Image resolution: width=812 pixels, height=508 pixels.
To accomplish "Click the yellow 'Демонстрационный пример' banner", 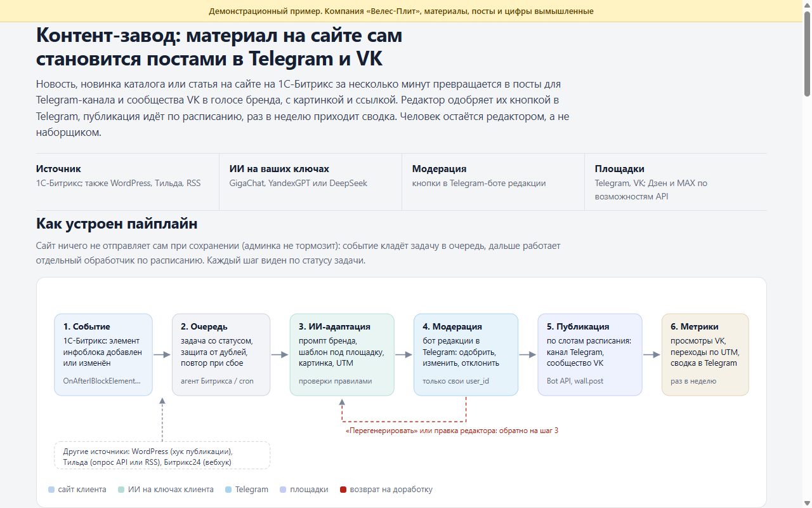I will [401, 11].
